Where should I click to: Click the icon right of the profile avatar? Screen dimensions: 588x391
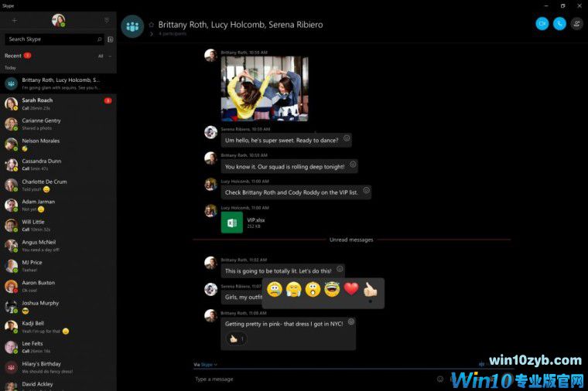click(x=107, y=20)
